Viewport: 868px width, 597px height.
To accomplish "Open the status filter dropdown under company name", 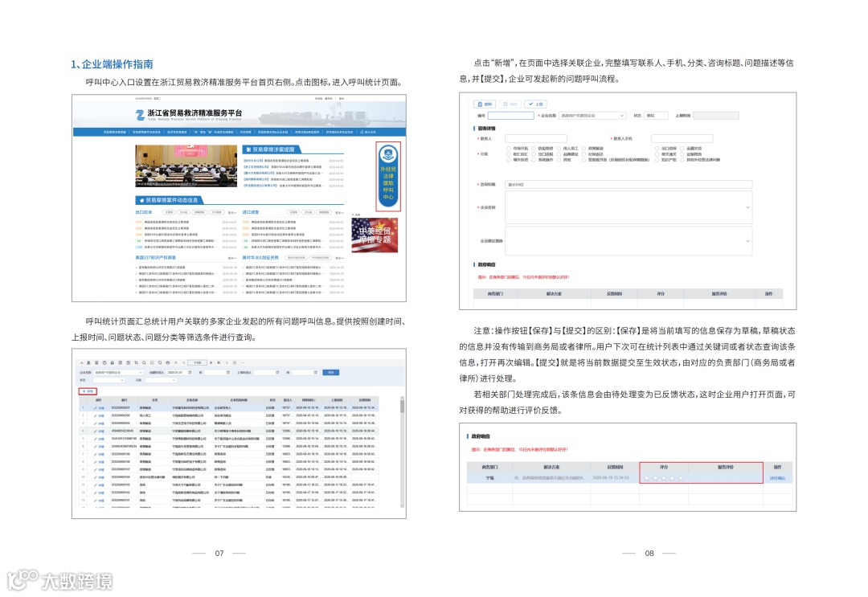I will click(109, 380).
